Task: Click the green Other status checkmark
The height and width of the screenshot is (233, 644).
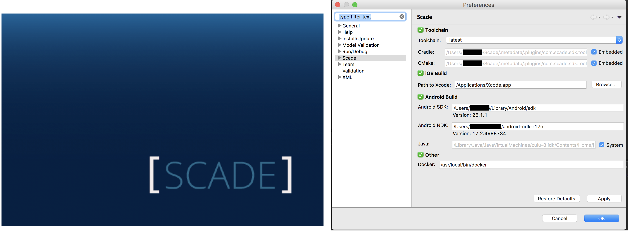Action: pyautogui.click(x=420, y=155)
